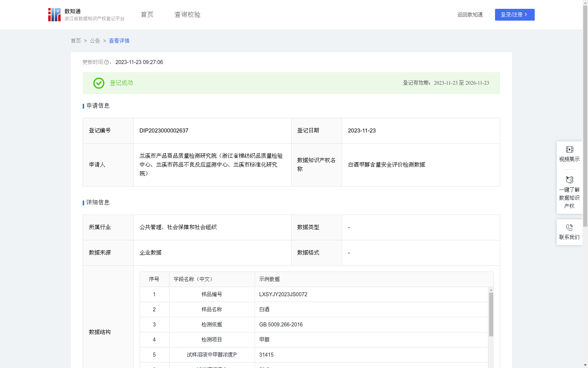Click the update time 2023-11-23 09:27:06

tap(139, 62)
